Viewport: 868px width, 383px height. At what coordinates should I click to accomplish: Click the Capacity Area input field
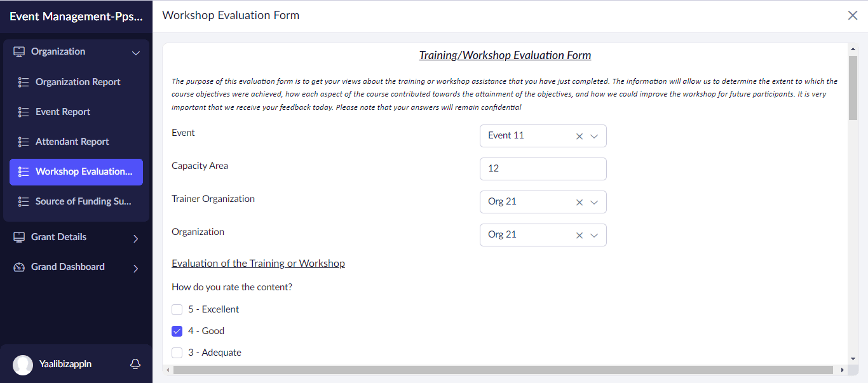543,169
